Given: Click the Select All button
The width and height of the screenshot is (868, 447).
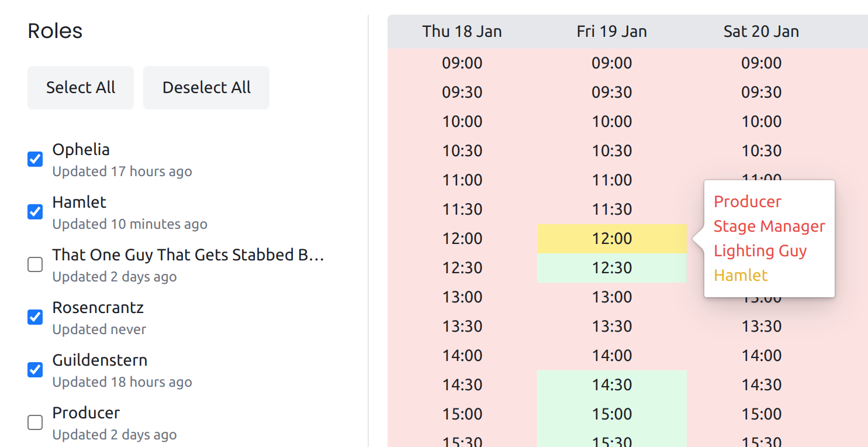Looking at the screenshot, I should (x=81, y=88).
